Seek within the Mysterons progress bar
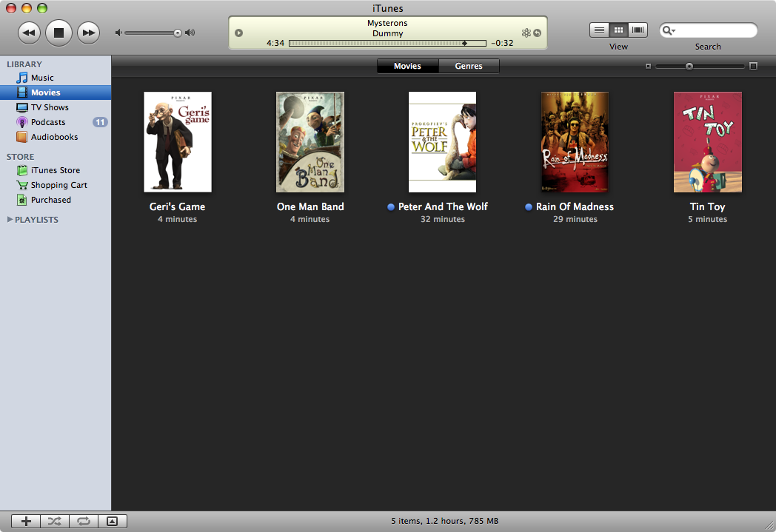This screenshot has height=532, width=776. coord(387,44)
